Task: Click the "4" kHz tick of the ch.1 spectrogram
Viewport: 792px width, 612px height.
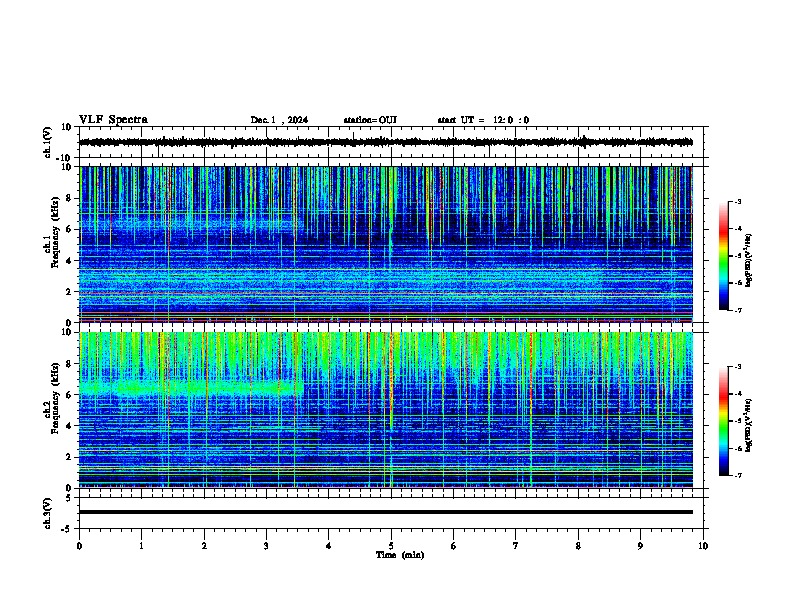Action: pyautogui.click(x=70, y=261)
